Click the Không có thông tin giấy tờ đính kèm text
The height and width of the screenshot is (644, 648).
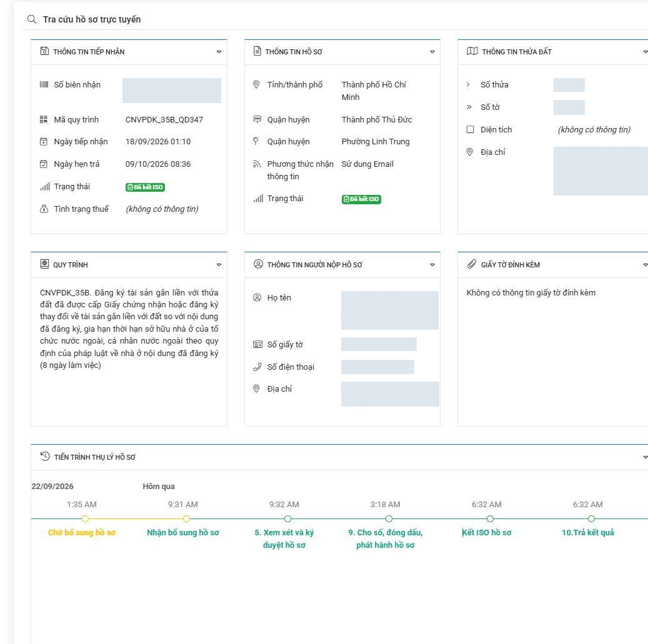[x=531, y=293]
